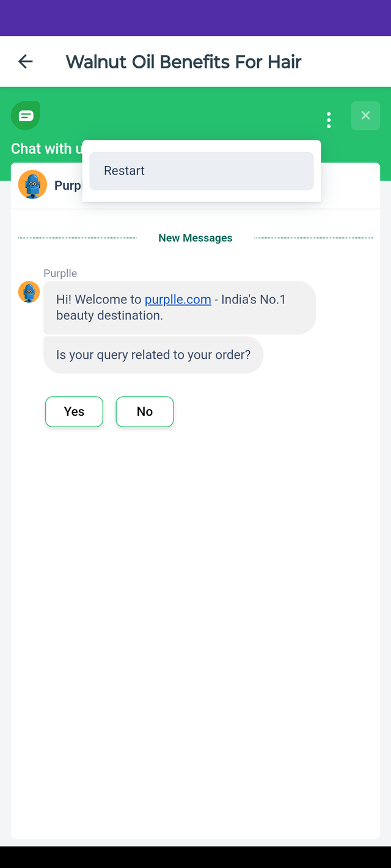Tap the black navigation bar at bottom
391x868 pixels.
point(195,857)
